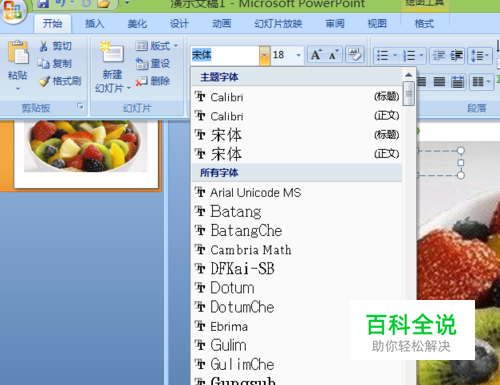
Task: Switch to the 视图 (View) tab
Action: coord(377,24)
